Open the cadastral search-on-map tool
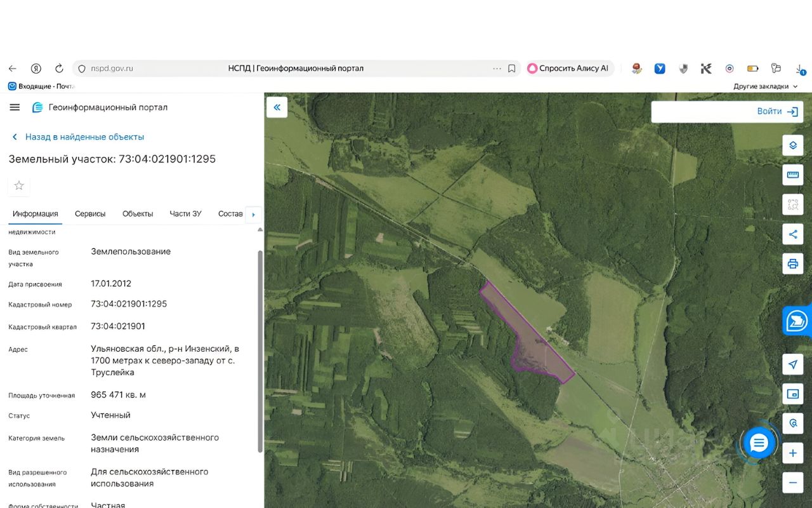Viewport: 812px width, 508px height. pyautogui.click(x=792, y=423)
